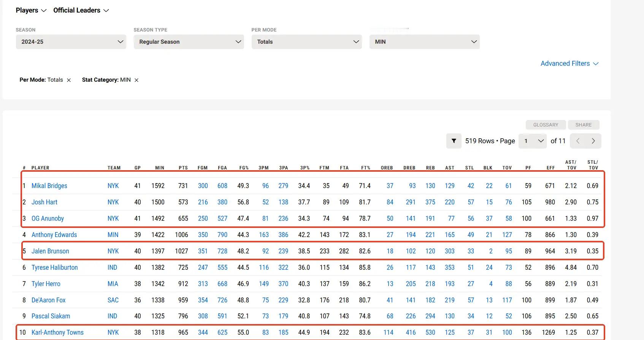Remove the Stat Category: MIN filter
The width and height of the screenshot is (644, 340).
coord(136,80)
